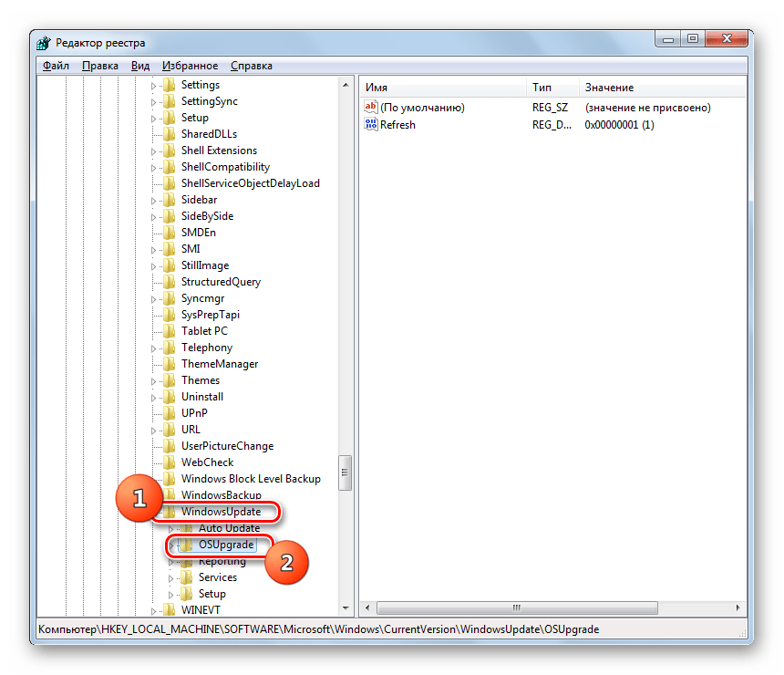
Task: Select the default string value icon
Action: (370, 108)
